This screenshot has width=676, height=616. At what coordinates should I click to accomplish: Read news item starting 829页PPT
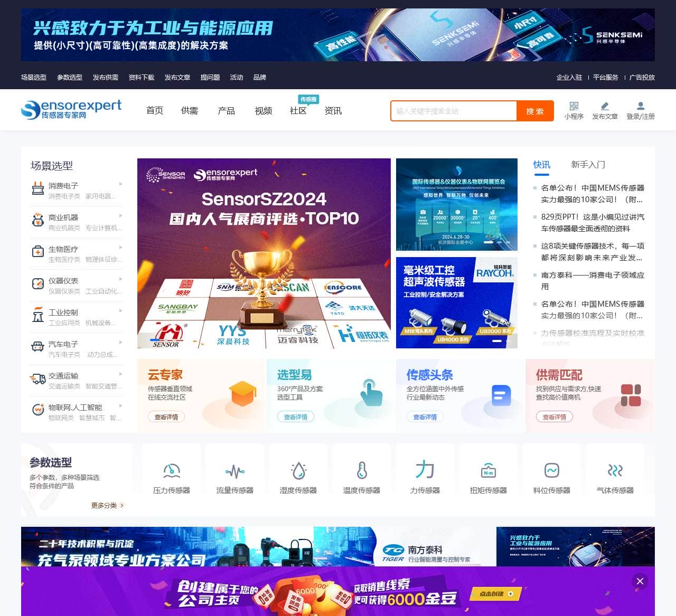tap(593, 223)
